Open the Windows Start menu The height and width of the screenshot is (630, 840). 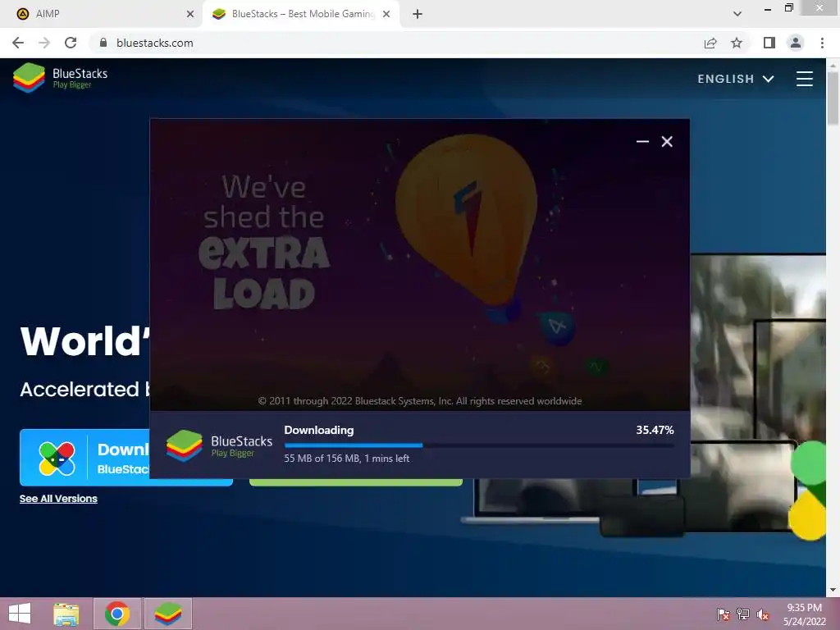[20, 614]
